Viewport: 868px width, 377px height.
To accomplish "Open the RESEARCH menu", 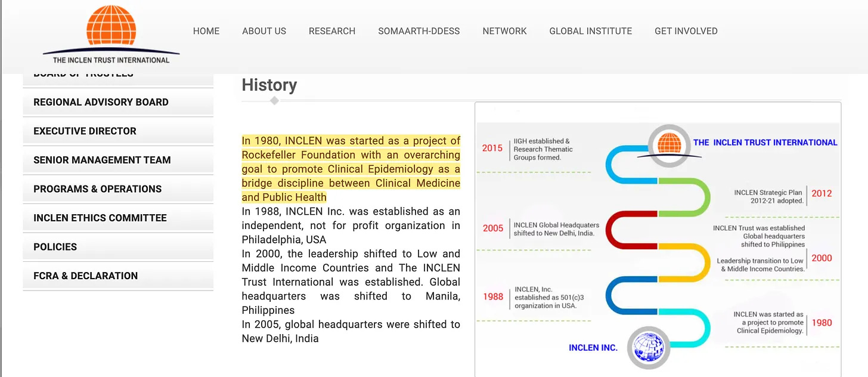I will tap(332, 31).
